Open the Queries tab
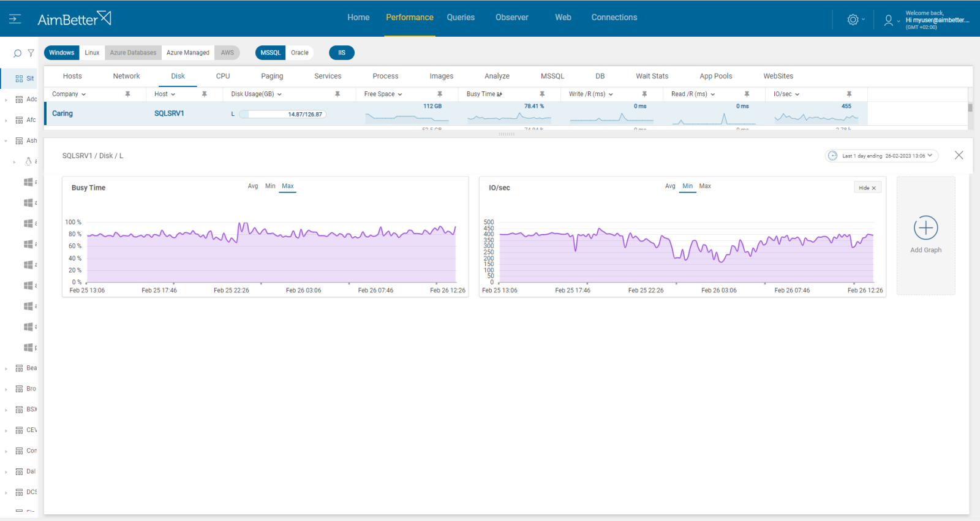The width and height of the screenshot is (980, 521). (x=461, y=18)
